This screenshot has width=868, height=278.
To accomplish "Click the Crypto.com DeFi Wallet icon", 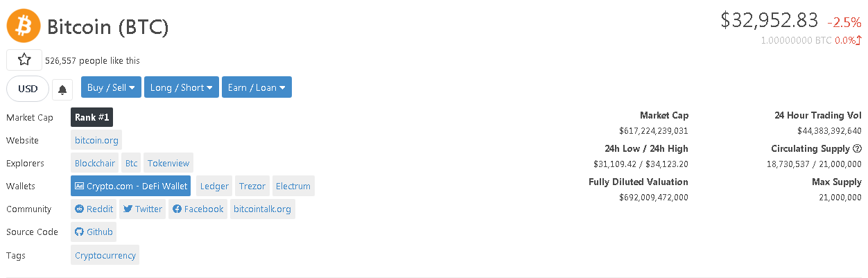I will click(x=80, y=186).
